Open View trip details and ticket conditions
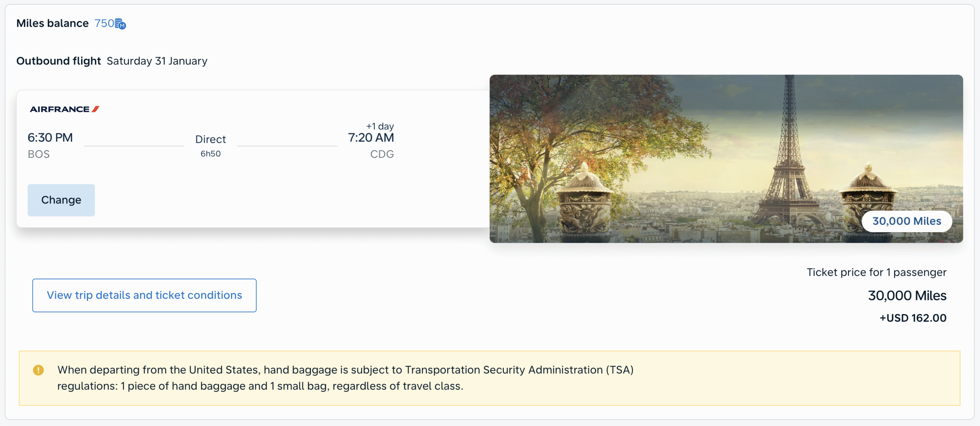The height and width of the screenshot is (426, 980). pyautogui.click(x=144, y=295)
